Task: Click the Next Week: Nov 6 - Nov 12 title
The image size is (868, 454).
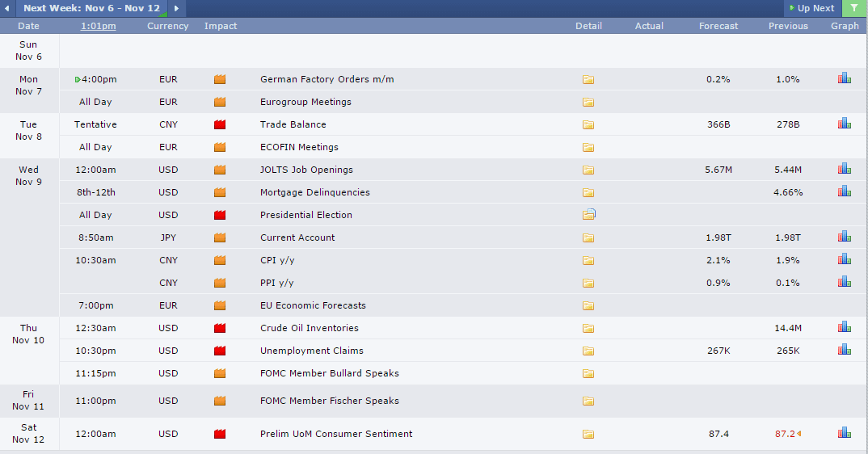Action: (x=92, y=8)
